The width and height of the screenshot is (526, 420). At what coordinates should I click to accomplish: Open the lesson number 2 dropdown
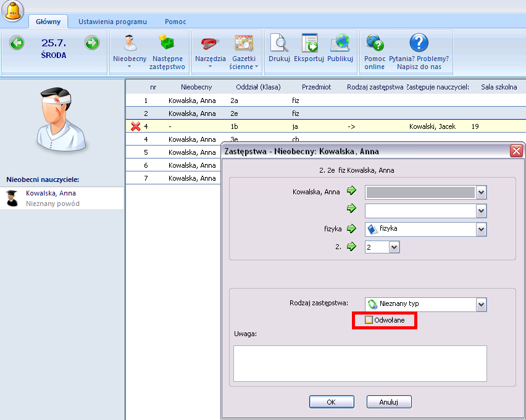(x=394, y=247)
